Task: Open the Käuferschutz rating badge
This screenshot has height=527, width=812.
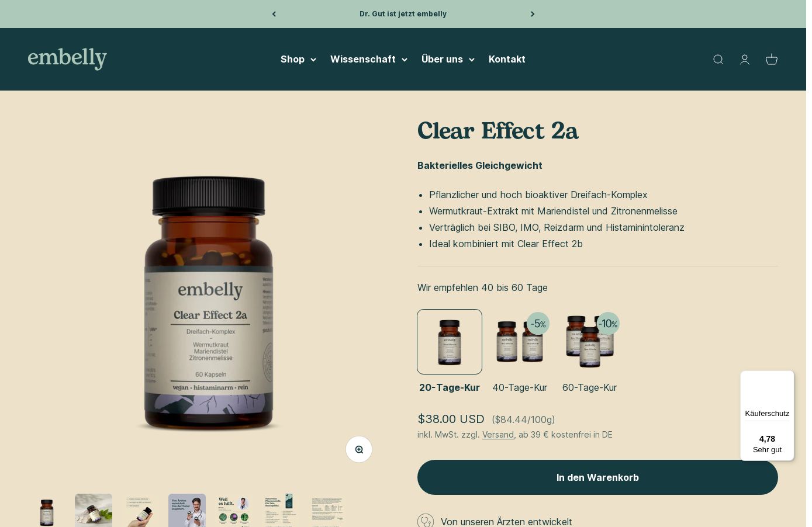Action: click(x=767, y=415)
